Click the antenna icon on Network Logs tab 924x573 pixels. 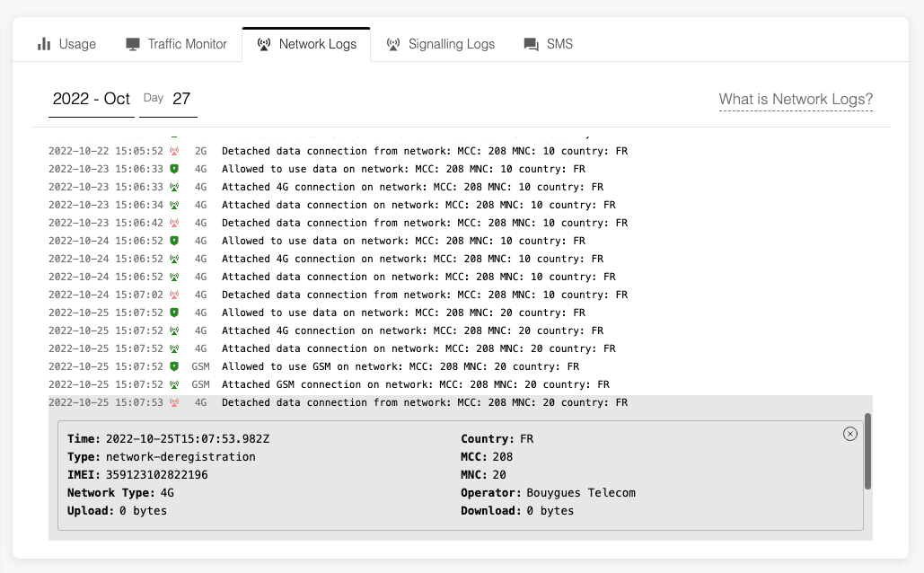[263, 43]
